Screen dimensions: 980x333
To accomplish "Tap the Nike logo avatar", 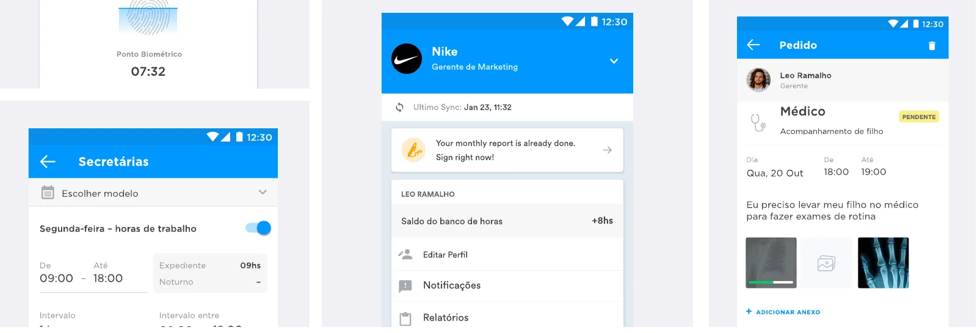I will (x=407, y=59).
